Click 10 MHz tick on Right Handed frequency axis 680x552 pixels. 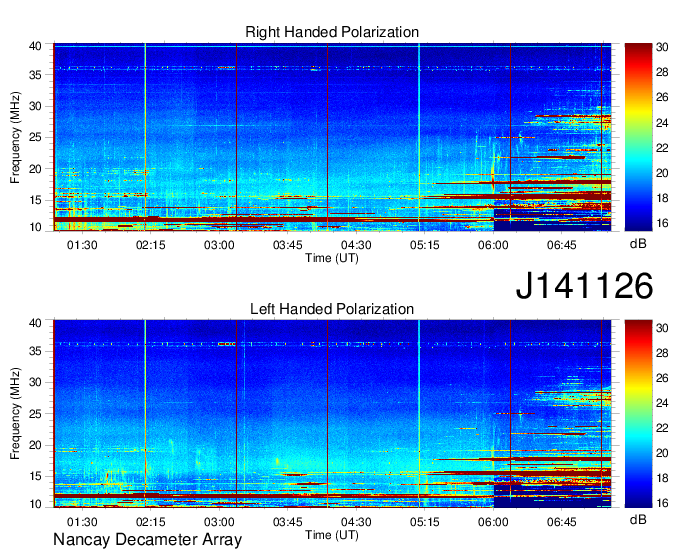pos(35,227)
